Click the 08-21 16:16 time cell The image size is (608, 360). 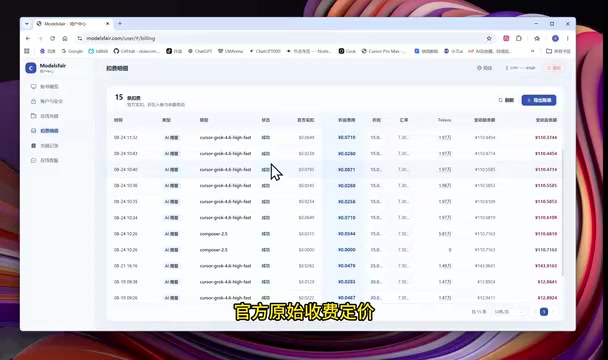126,266
